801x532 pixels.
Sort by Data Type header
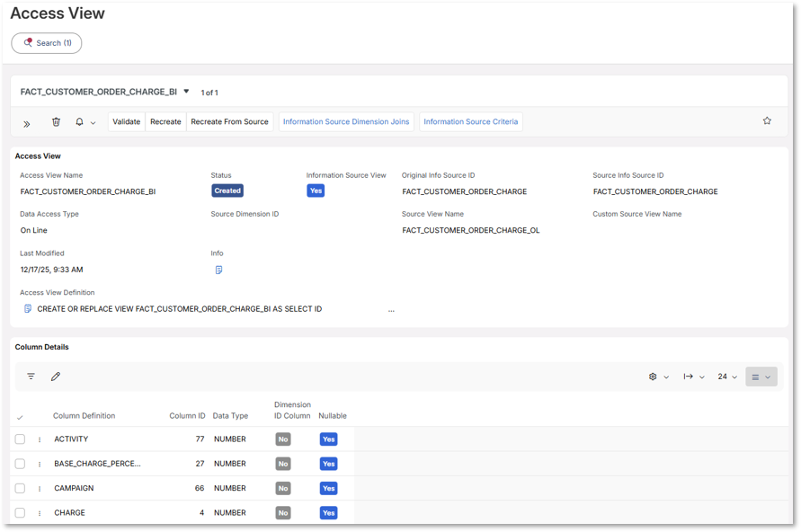[x=230, y=415]
